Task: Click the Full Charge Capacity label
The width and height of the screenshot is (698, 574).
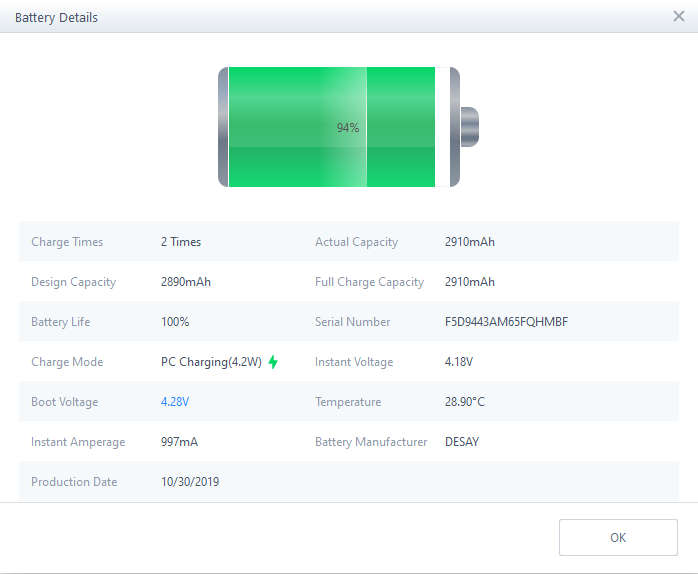Action: tap(369, 282)
